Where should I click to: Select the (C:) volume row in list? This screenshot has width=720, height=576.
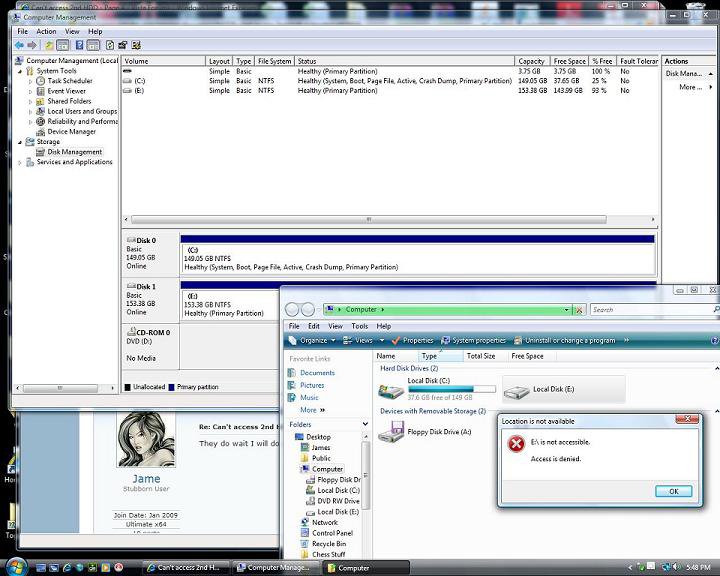[389, 81]
